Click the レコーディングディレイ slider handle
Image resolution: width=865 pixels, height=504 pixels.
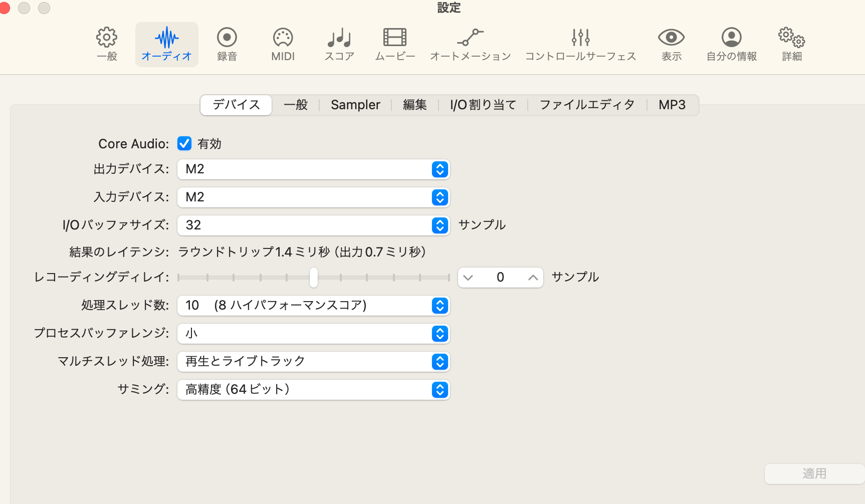pos(314,277)
